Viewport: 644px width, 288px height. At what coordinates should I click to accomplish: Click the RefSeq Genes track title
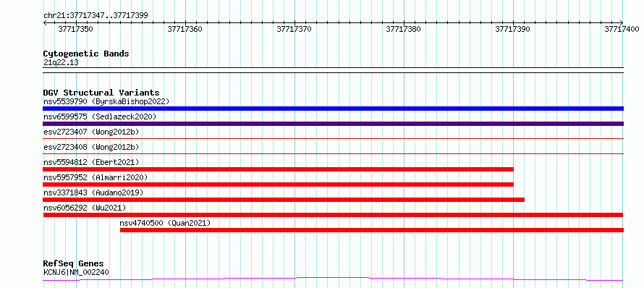pos(74,263)
